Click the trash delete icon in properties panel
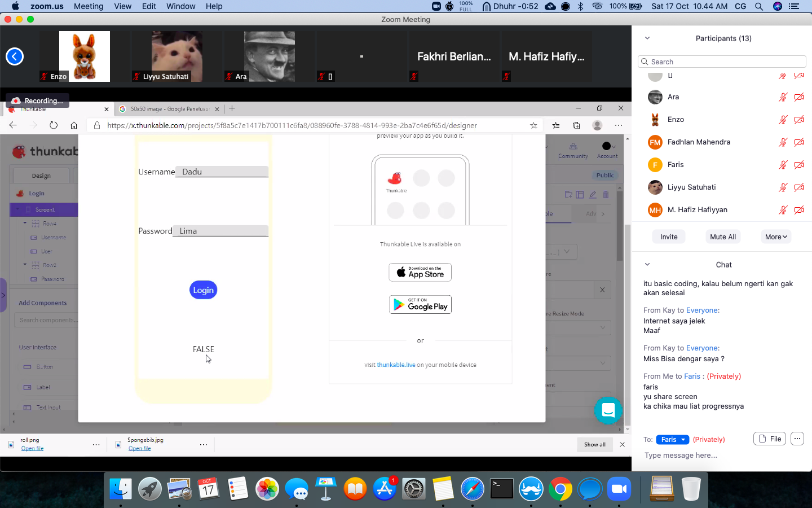812x508 pixels. [x=606, y=194]
